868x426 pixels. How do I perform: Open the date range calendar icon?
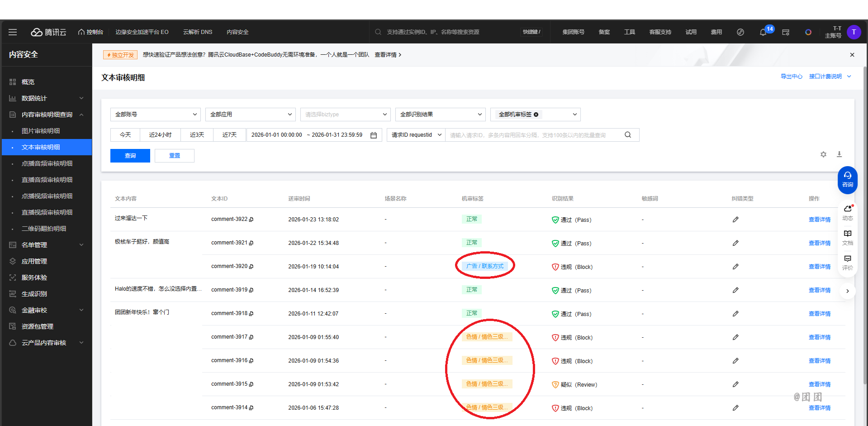(x=374, y=135)
